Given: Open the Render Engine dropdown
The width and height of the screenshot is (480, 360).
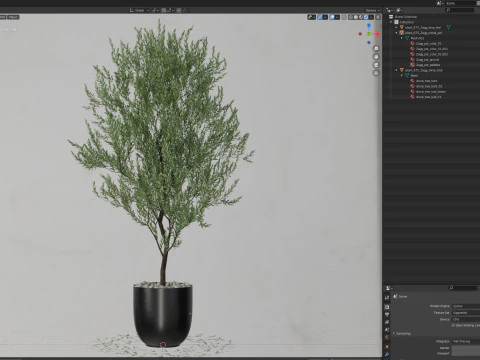Looking at the screenshot, I should [466, 306].
